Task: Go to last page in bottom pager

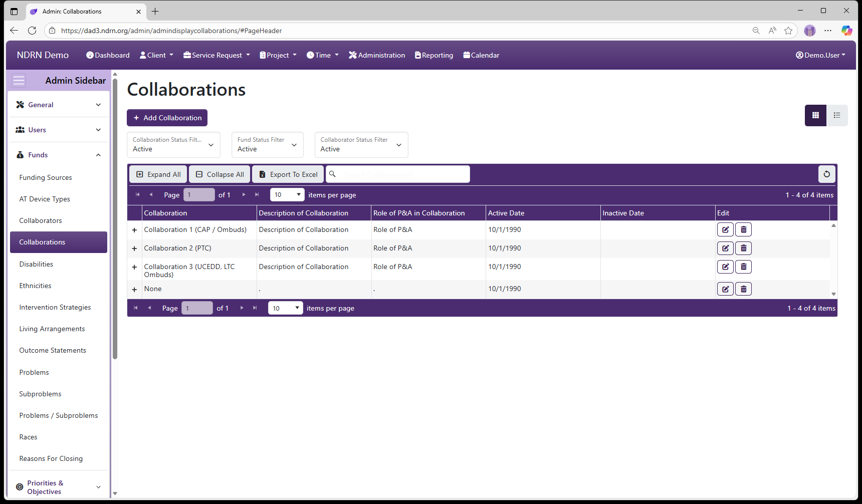Action: click(x=255, y=308)
